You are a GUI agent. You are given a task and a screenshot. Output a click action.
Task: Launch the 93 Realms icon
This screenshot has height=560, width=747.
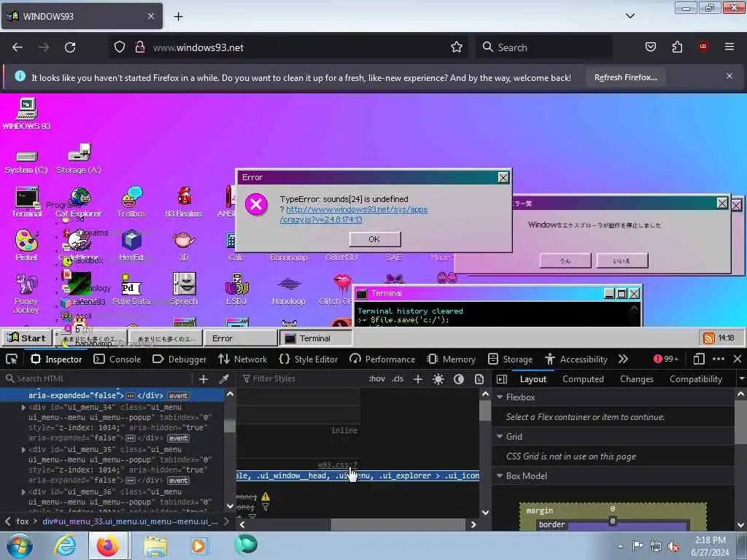184,203
